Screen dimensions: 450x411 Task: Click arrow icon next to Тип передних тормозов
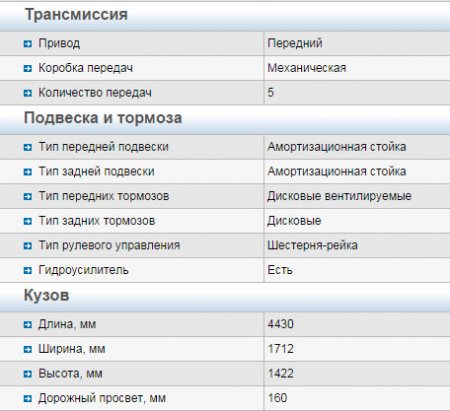(x=28, y=196)
